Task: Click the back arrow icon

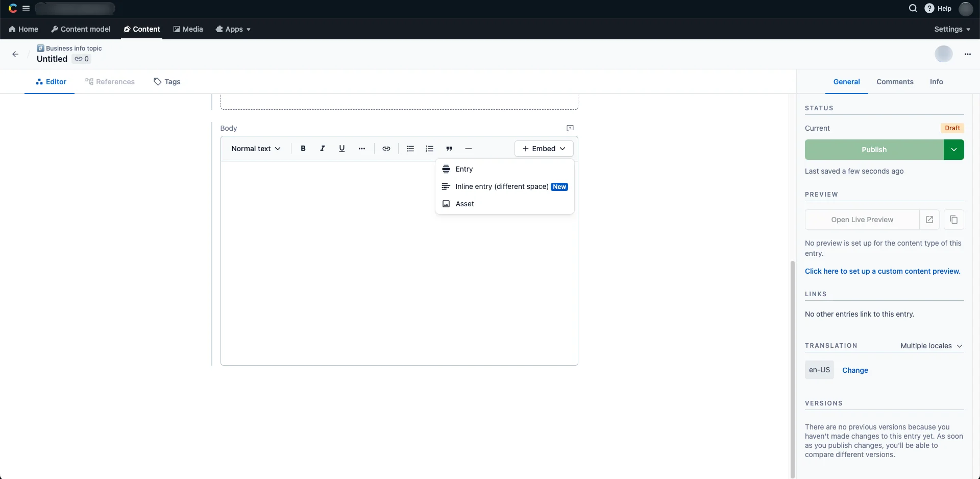Action: point(15,54)
